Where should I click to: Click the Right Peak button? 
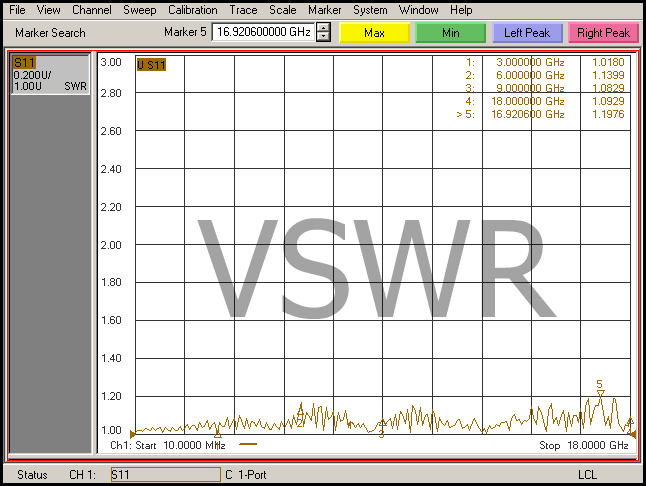603,33
